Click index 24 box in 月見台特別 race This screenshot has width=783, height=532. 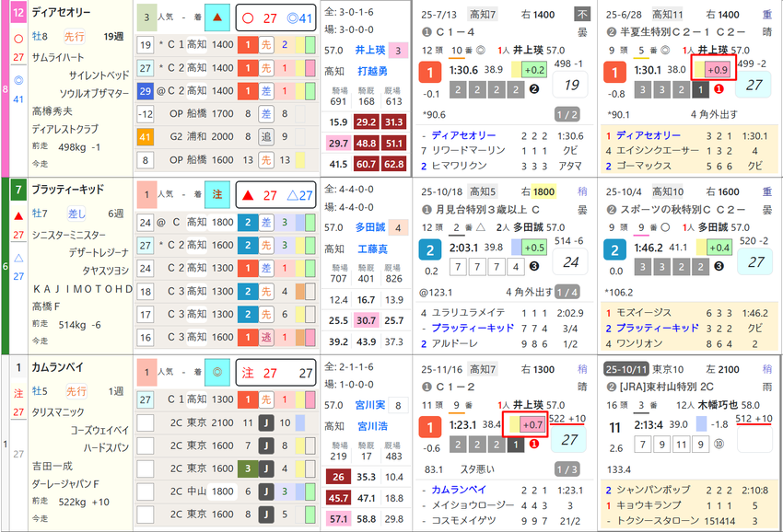click(571, 262)
